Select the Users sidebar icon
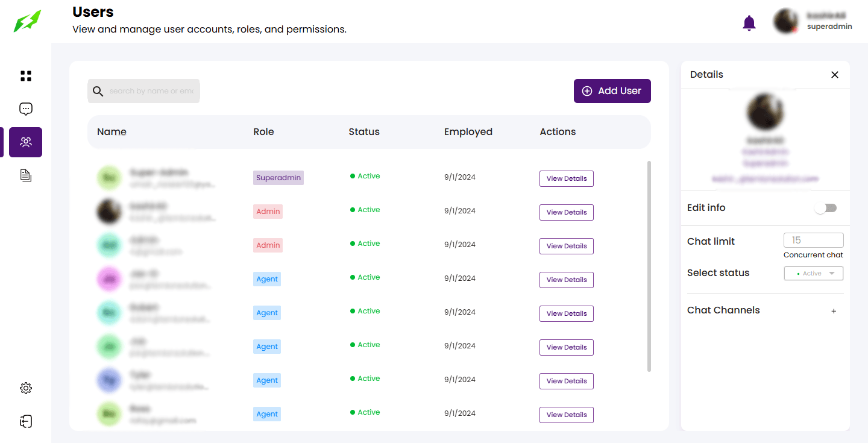868x443 pixels. click(25, 142)
